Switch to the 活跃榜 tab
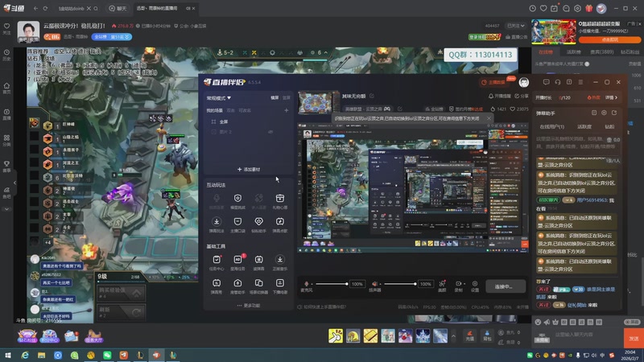Viewport: 644px width, 362px height. coord(574,52)
